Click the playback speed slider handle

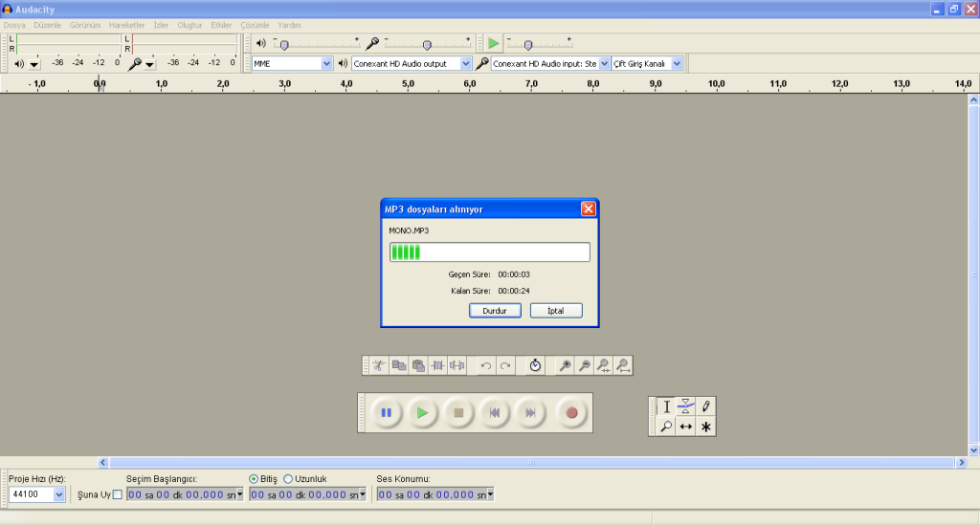pyautogui.click(x=528, y=45)
